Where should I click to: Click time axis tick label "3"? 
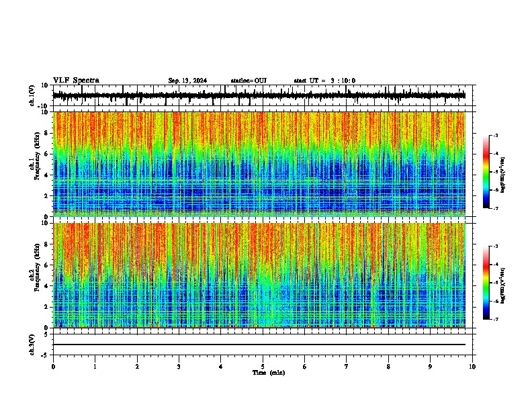179,367
